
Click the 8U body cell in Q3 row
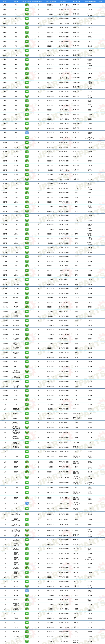76,138
